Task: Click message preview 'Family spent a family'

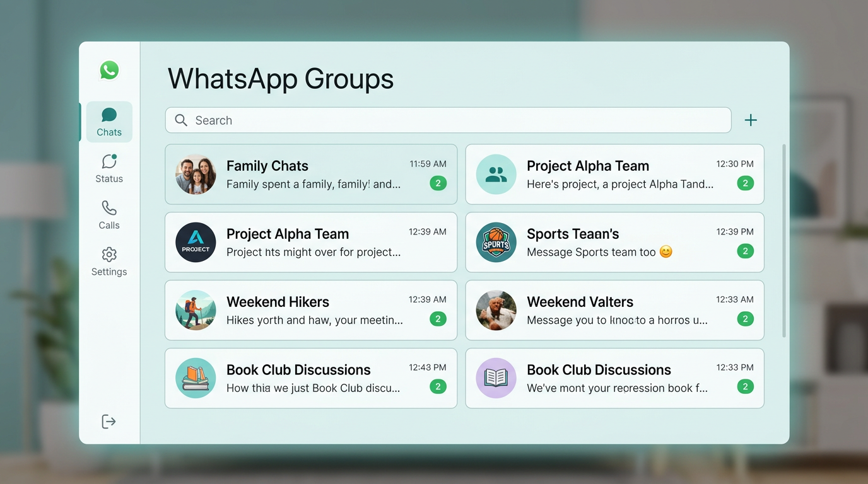Action: [x=314, y=185]
